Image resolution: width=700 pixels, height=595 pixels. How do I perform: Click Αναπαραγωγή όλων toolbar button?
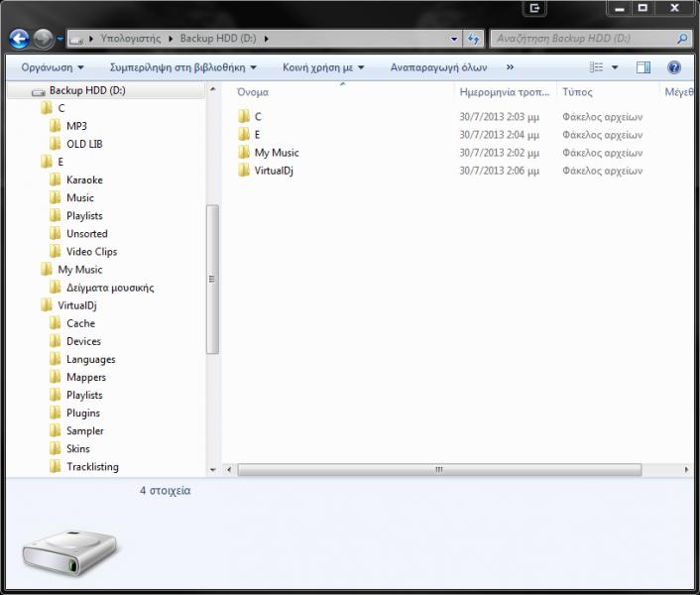[439, 67]
